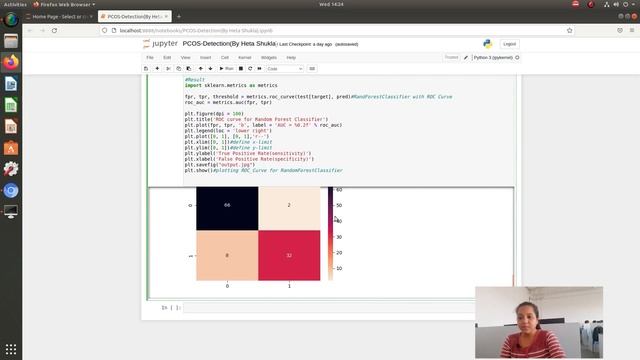This screenshot has height=360, width=640.
Task: Open the settings tools icon in the dock
Action: 11,169
